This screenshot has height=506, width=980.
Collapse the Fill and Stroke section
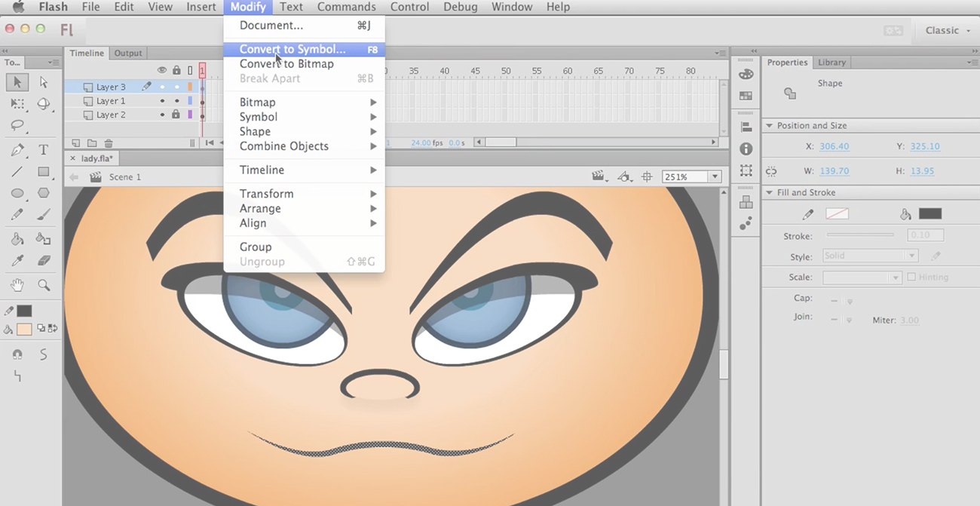coord(770,192)
